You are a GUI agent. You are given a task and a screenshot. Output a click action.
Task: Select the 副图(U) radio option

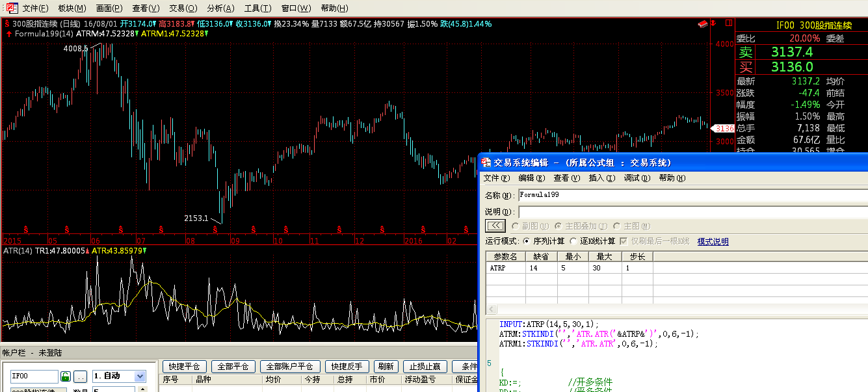(x=516, y=226)
